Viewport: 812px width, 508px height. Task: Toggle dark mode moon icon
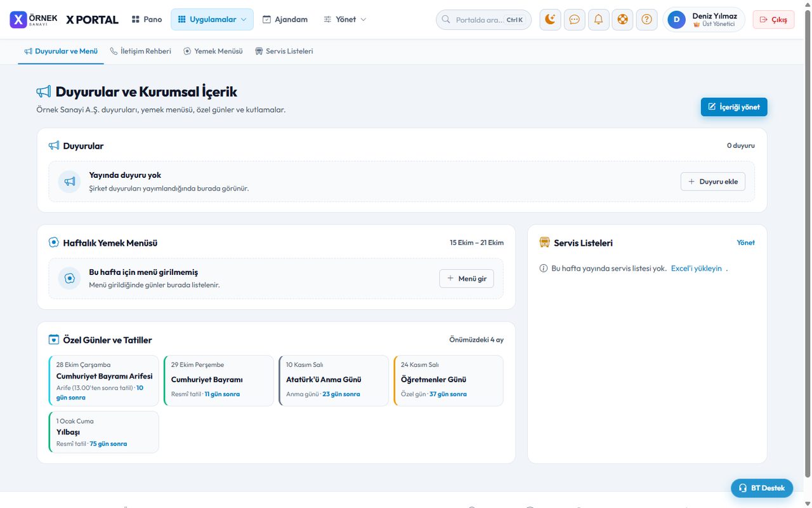coord(550,20)
